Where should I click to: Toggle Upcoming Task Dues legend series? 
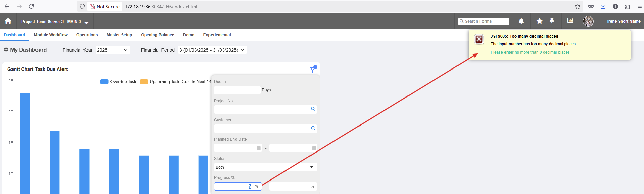coord(176,82)
